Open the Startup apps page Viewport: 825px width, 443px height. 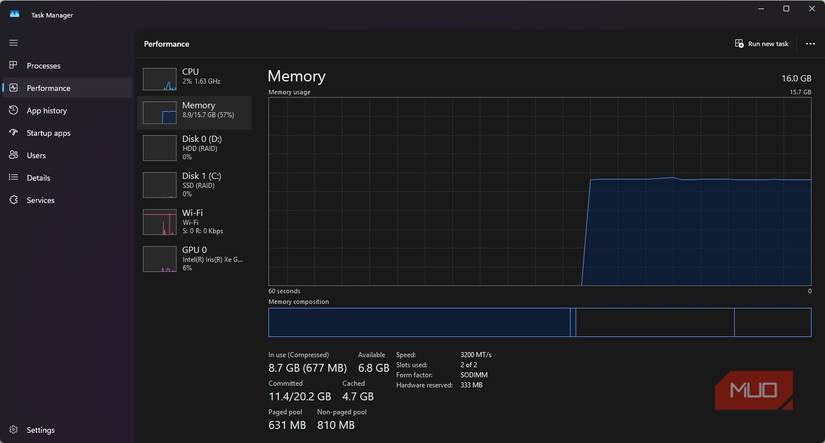[x=48, y=133]
